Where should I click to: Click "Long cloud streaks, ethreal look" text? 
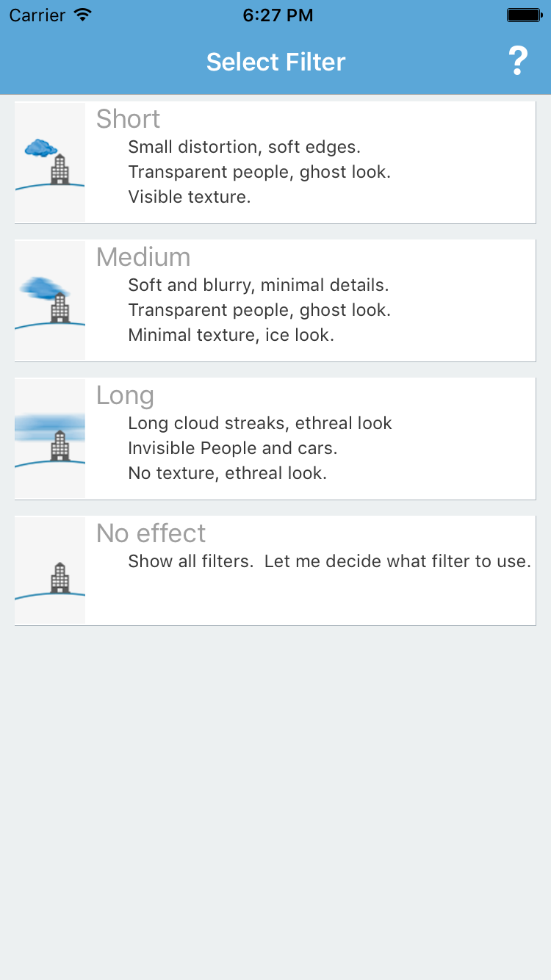click(260, 423)
